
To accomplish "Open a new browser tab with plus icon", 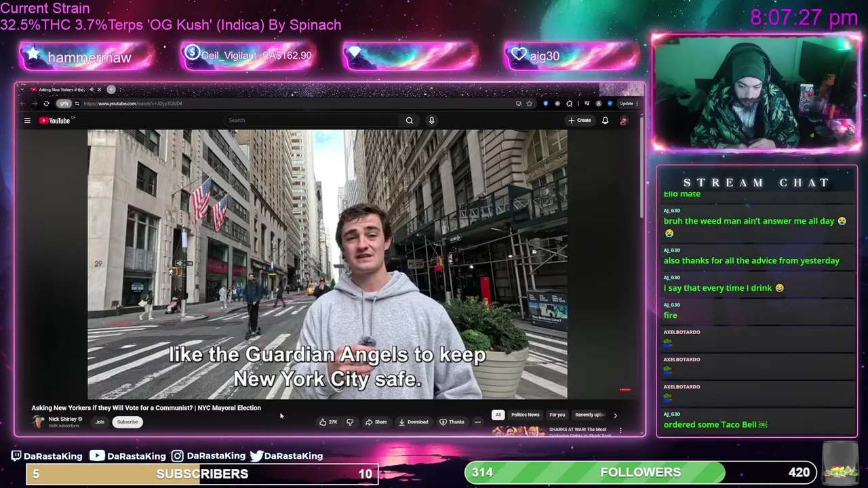I will pyautogui.click(x=111, y=89).
